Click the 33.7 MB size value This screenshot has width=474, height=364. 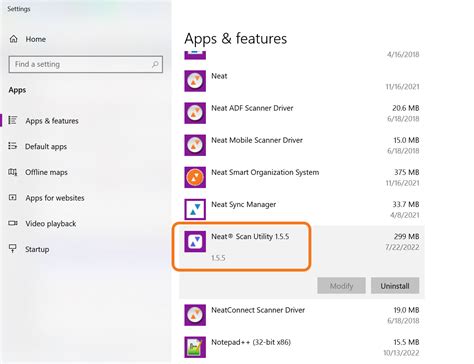406,204
